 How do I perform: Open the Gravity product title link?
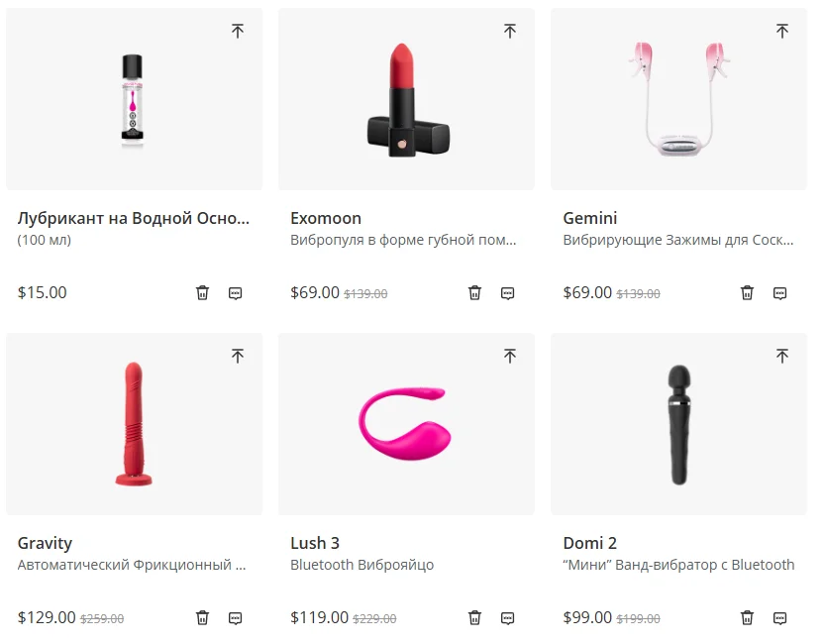pyautogui.click(x=45, y=544)
